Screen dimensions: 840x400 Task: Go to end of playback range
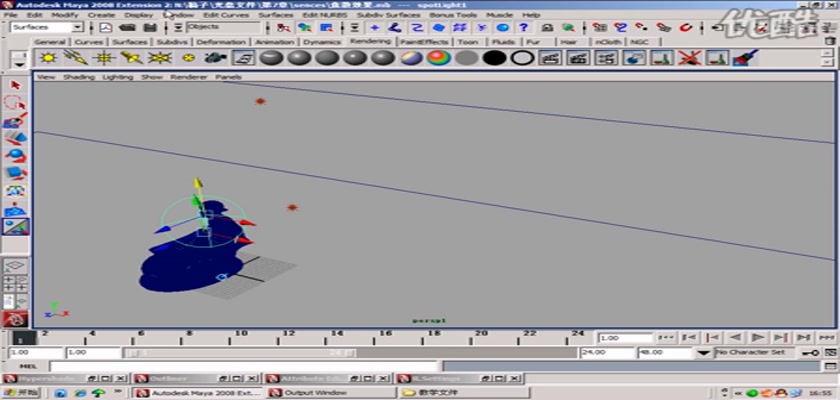[x=827, y=337]
